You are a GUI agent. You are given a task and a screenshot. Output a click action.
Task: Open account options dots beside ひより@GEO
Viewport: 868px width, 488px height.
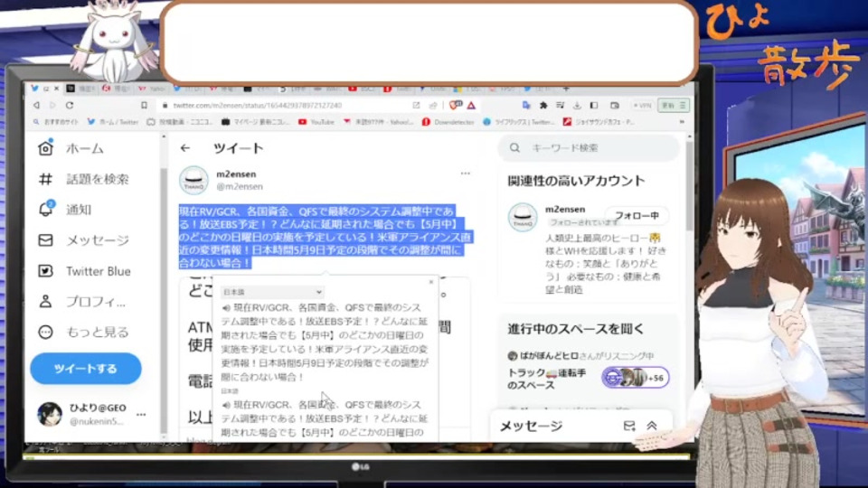coord(141,415)
